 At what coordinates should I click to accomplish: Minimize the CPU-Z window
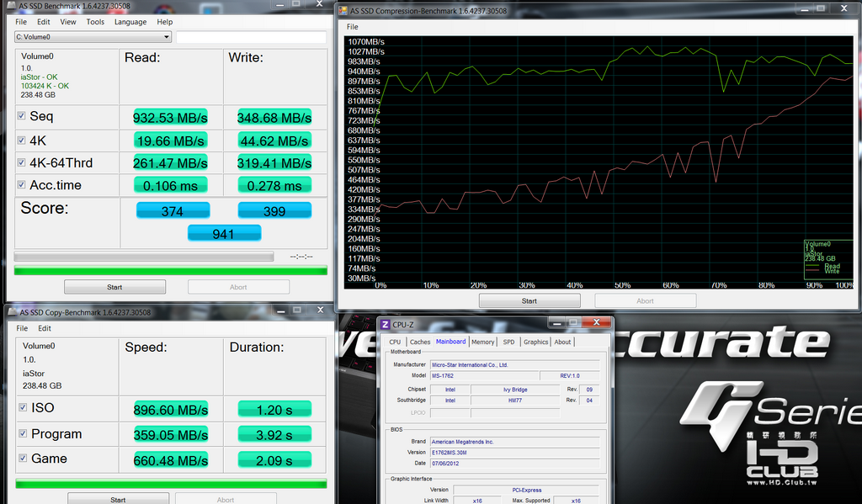tap(556, 322)
